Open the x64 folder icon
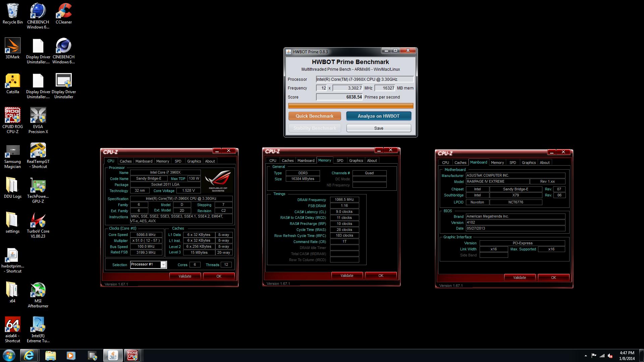The height and width of the screenshot is (362, 644). 12,292
